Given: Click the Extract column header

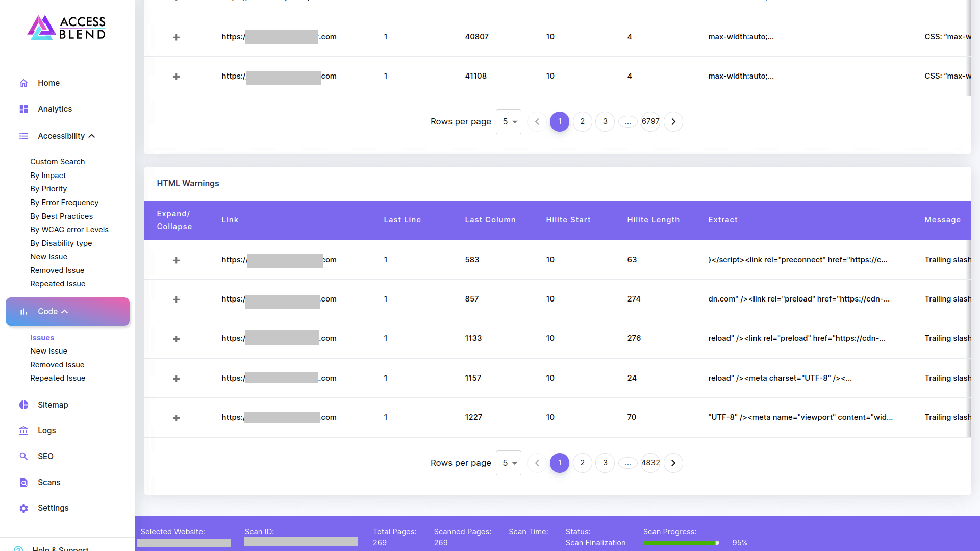Looking at the screenshot, I should coord(723,220).
